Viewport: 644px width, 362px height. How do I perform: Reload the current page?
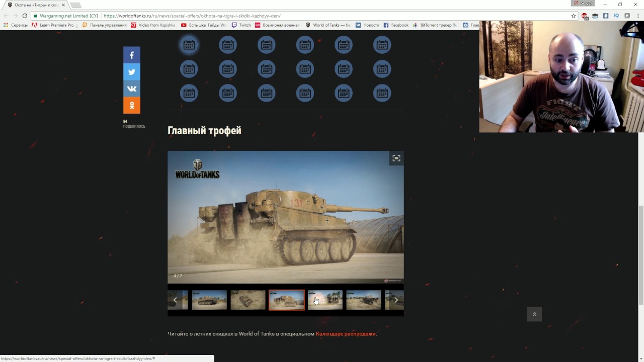(x=25, y=16)
